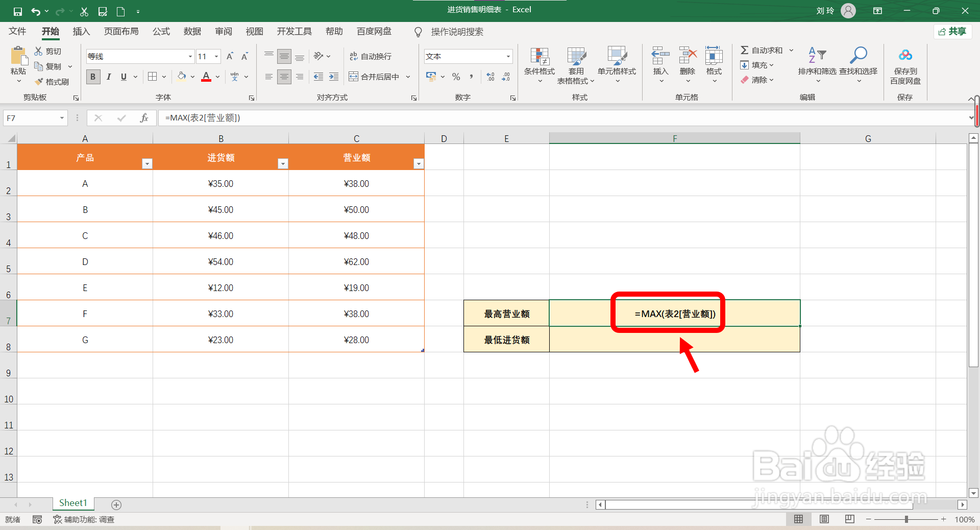Click Save to Baidu Netdisk (保存到百度网盘)
Viewport: 980px width, 530px height.
pyautogui.click(x=905, y=65)
